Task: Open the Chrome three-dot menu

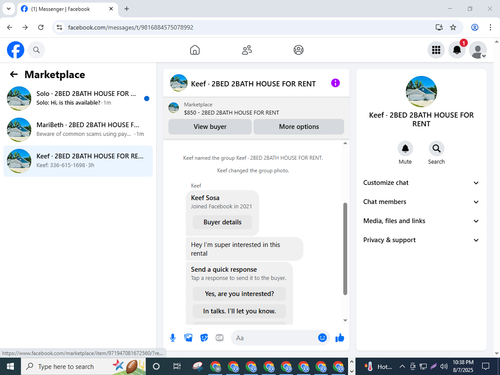Action: tap(490, 27)
